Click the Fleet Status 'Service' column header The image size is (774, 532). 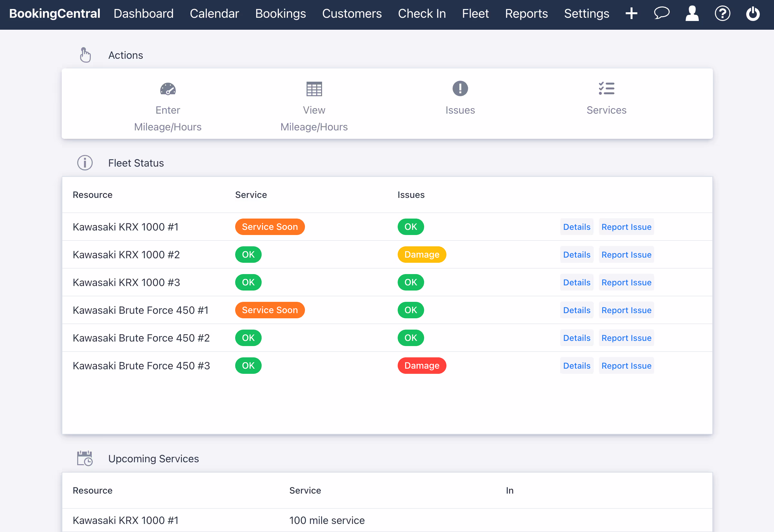[x=251, y=195]
